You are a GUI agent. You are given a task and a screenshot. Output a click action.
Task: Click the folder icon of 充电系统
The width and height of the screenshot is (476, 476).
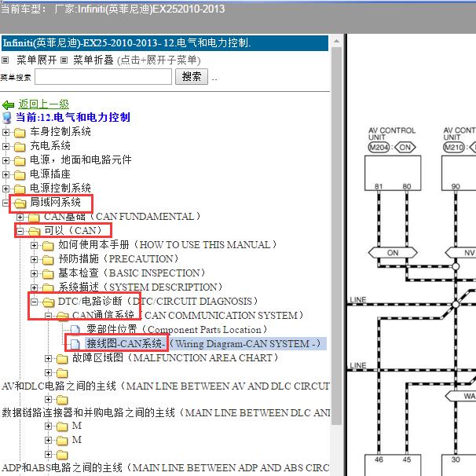20,147
